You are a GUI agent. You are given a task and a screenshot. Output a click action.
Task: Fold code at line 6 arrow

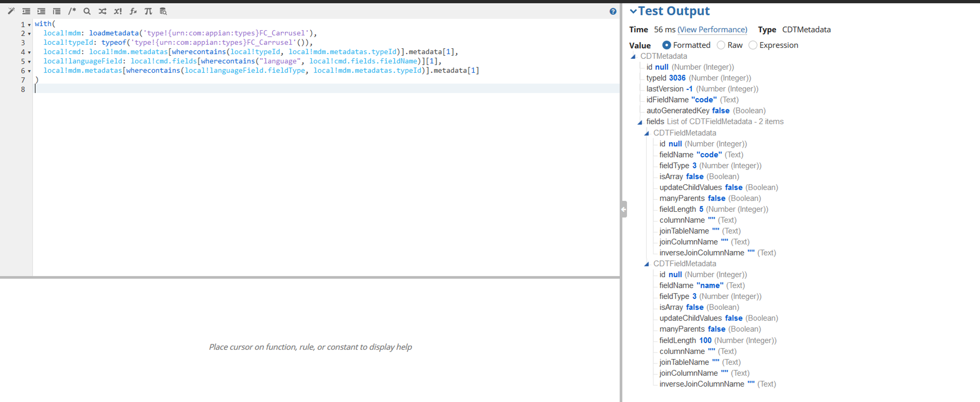point(29,71)
